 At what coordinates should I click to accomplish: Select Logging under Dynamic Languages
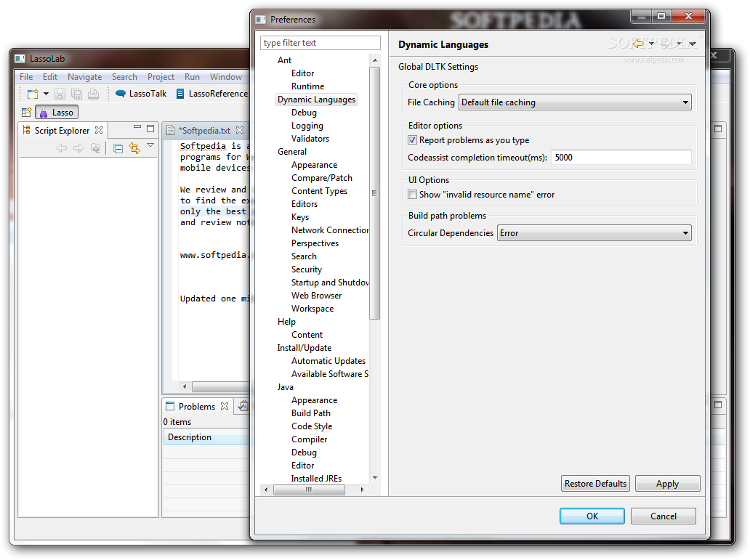[x=307, y=126]
